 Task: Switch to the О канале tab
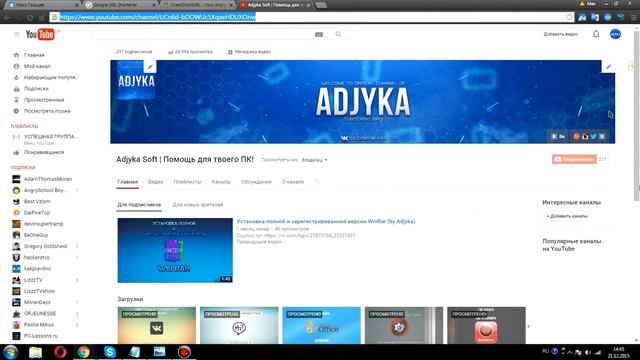[x=293, y=182]
